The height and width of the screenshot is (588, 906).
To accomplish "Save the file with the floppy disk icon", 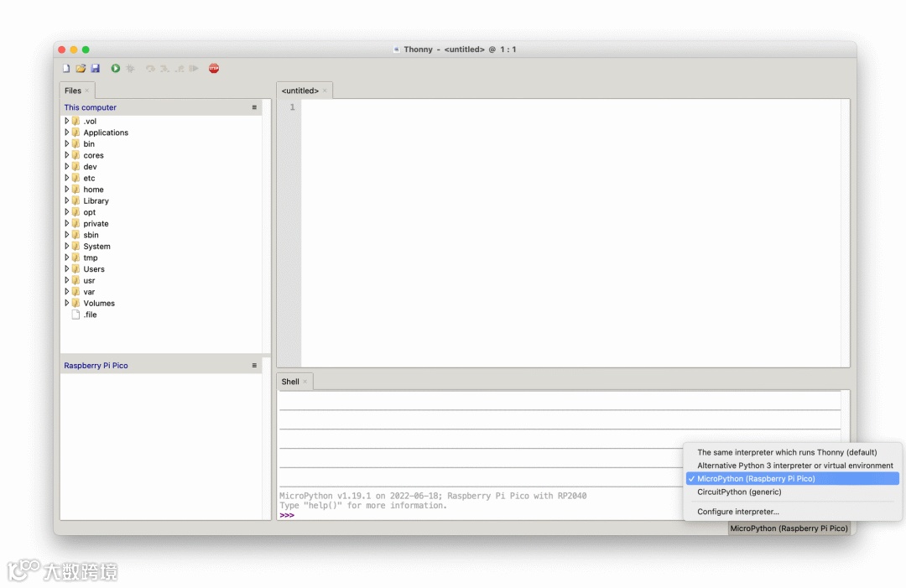I will click(x=96, y=68).
